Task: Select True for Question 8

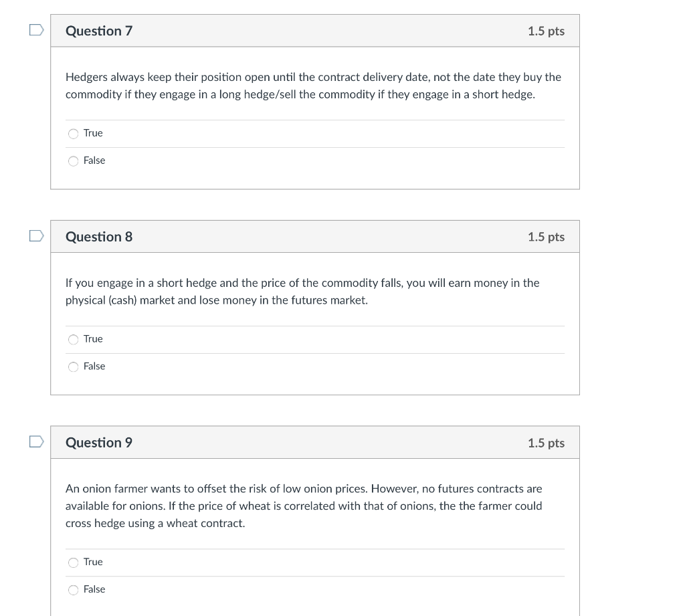Action: [73, 339]
